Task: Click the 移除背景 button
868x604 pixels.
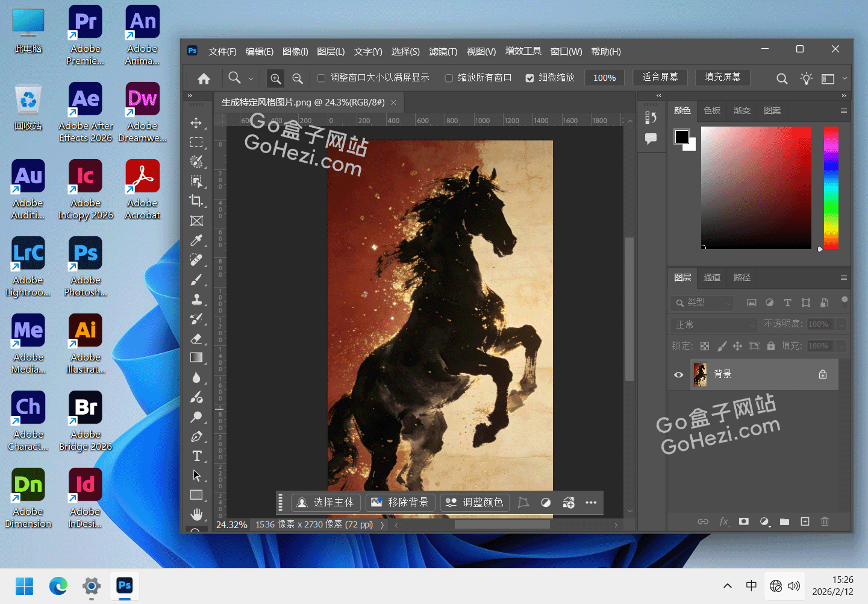Action: pos(400,502)
